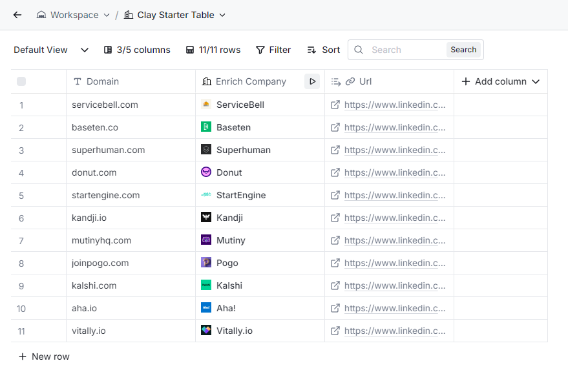
Task: Open external link icon for Kandji
Action: (x=335, y=218)
